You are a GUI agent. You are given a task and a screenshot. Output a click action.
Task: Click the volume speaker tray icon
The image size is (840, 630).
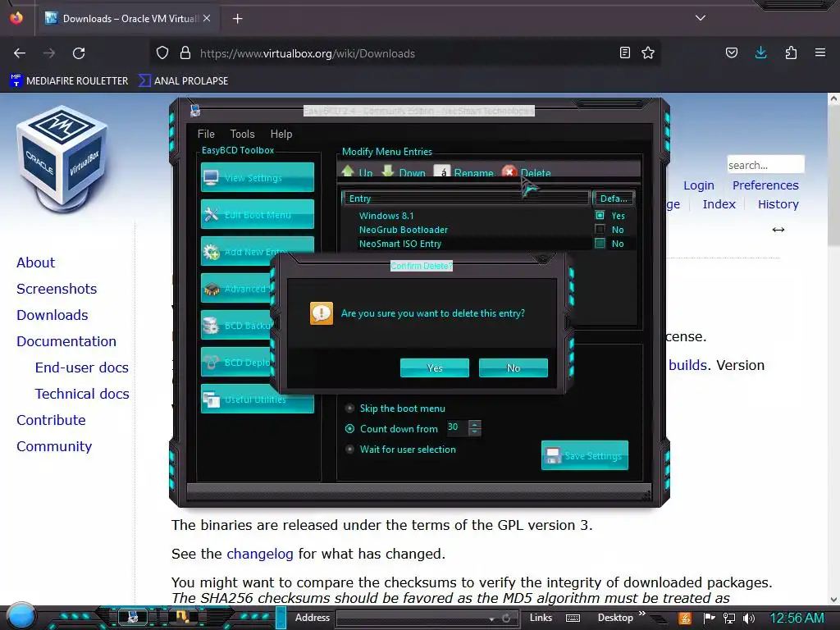(749, 619)
